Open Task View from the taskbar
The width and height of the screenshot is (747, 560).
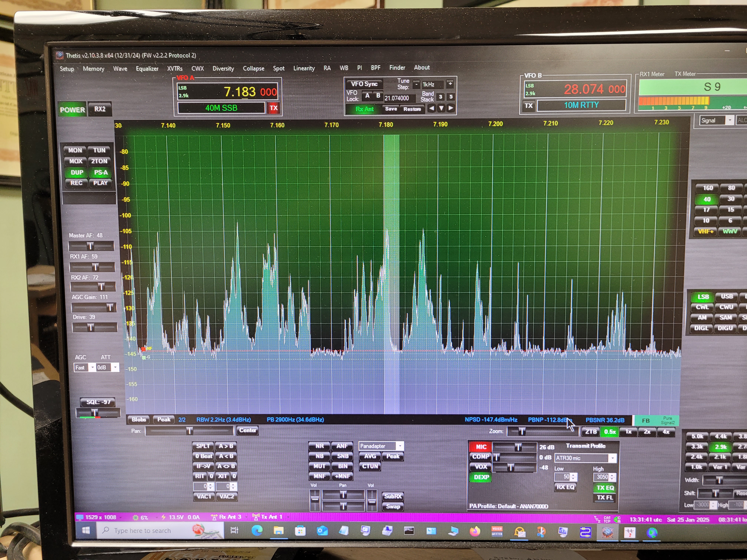(234, 530)
